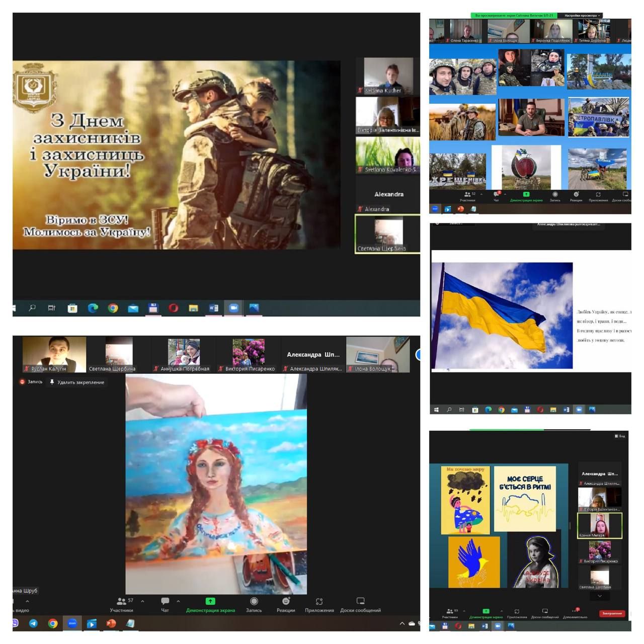The height and width of the screenshot is (644, 644).
Task: Expand the down chevron under Светлана Щербина tile
Action: 599,596
